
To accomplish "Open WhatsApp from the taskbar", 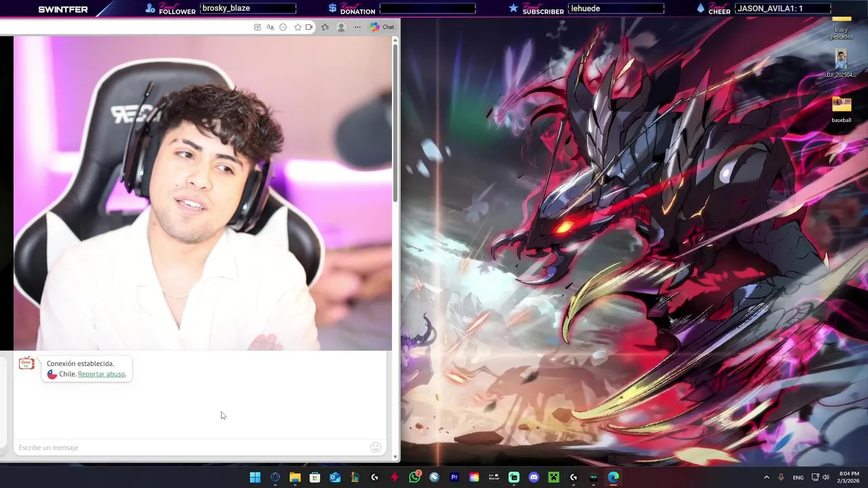I will click(414, 477).
